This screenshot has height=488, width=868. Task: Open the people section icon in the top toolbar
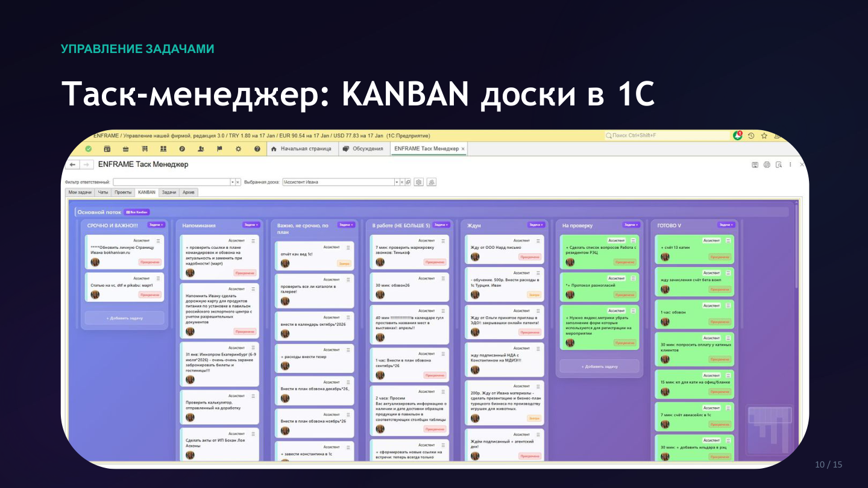point(201,149)
